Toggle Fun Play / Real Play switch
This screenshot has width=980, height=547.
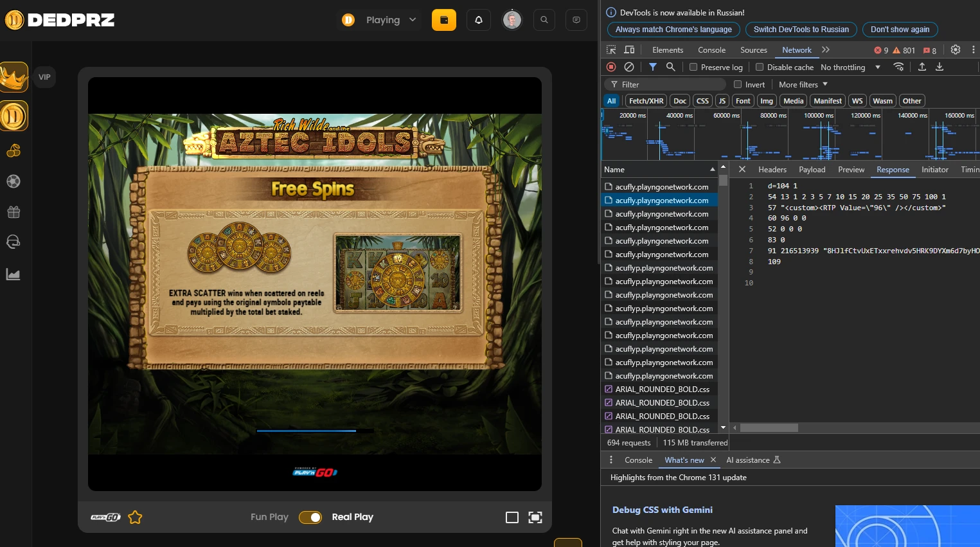coord(310,517)
